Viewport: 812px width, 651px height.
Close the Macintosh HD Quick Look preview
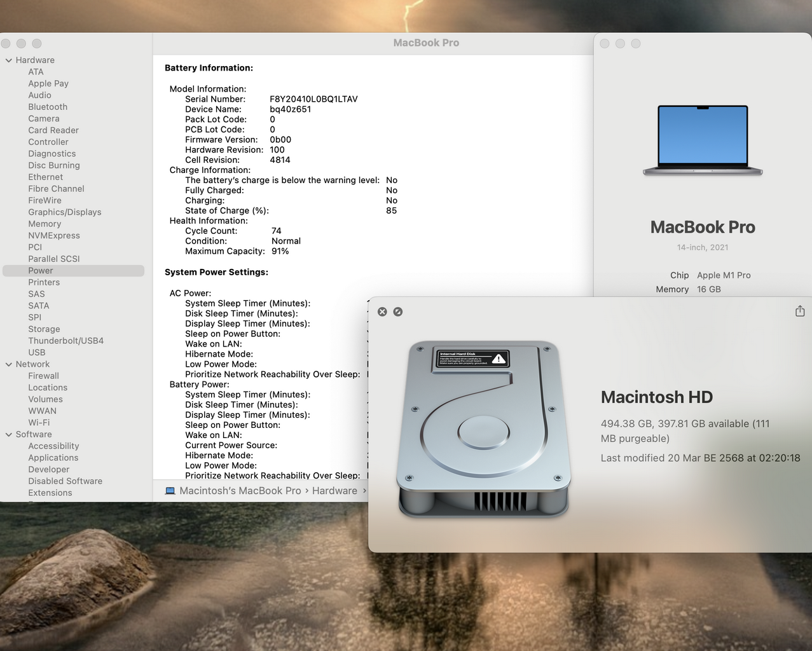click(382, 312)
